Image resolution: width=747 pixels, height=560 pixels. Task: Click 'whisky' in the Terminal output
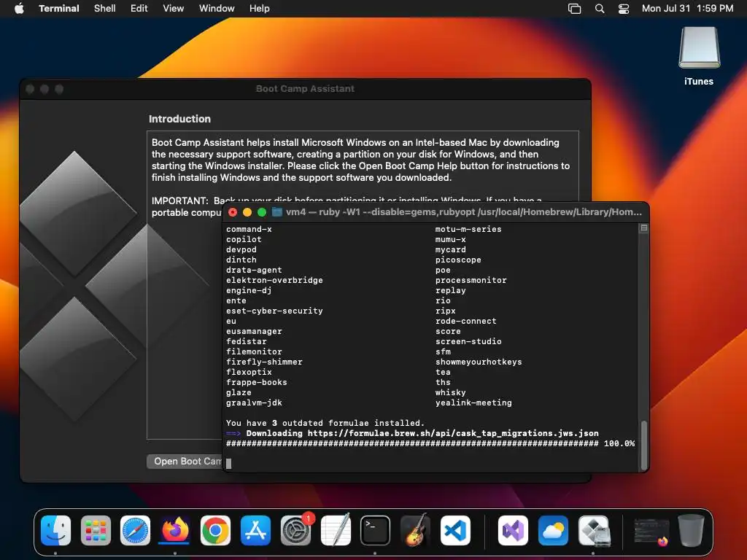[450, 392]
